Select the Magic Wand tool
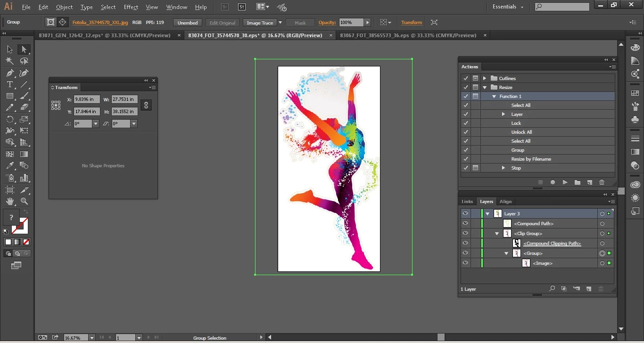Viewport: 644px width, 343px height. [x=10, y=61]
